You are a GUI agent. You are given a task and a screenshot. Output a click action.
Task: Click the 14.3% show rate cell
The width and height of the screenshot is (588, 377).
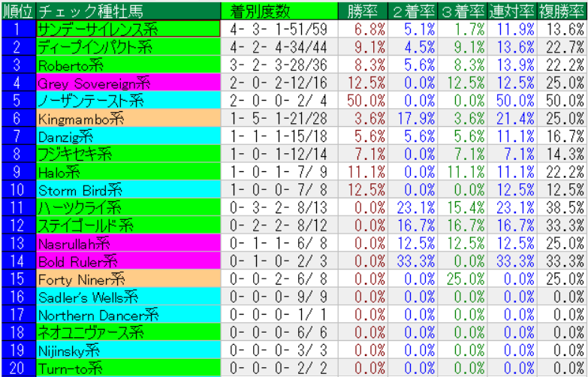click(562, 154)
